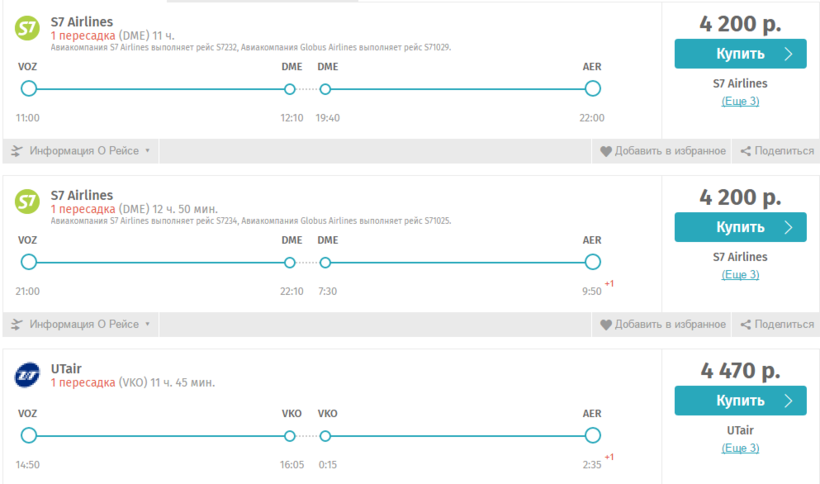Click heart icon on the 11:00 flight

[605, 151]
